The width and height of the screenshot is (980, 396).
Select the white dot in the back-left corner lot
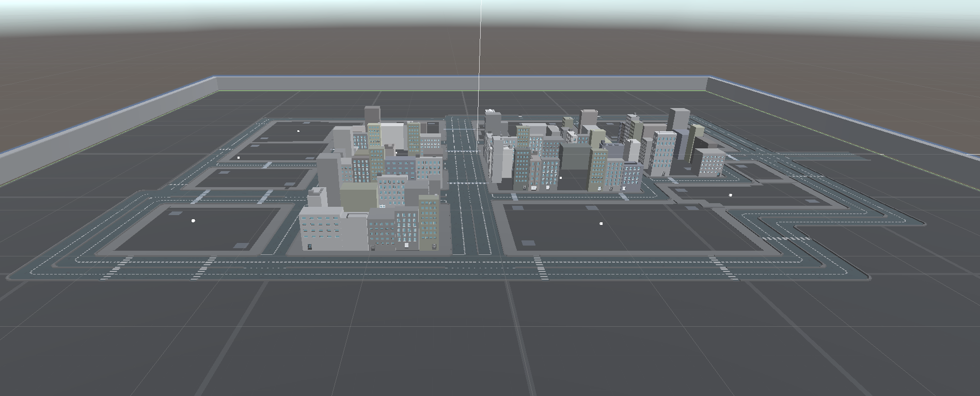(298, 131)
